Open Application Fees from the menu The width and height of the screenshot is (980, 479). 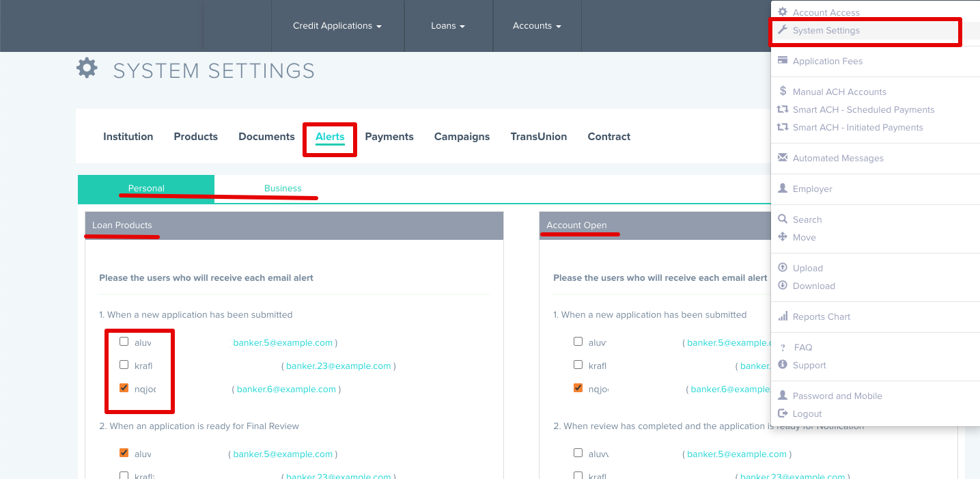[828, 61]
